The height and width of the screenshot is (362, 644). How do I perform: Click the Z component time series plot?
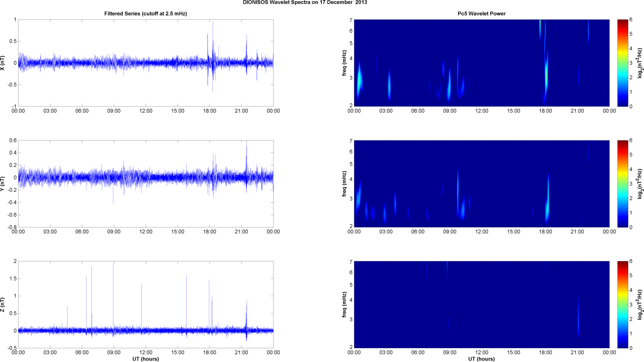click(146, 304)
